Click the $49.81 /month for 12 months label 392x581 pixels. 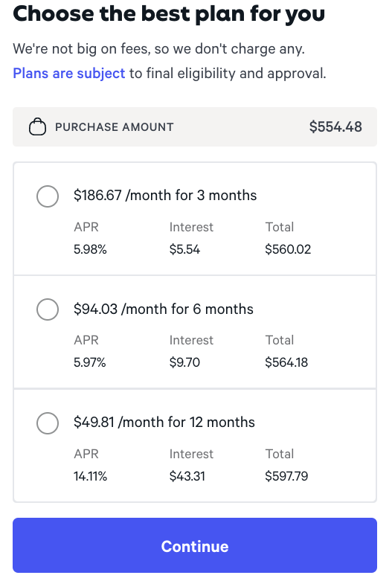pyautogui.click(x=164, y=422)
